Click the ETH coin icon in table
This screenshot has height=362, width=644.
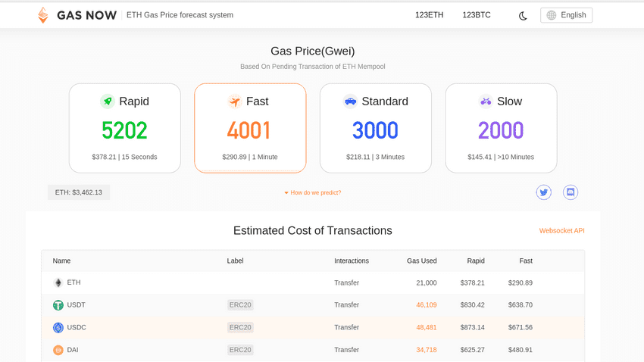pyautogui.click(x=58, y=282)
